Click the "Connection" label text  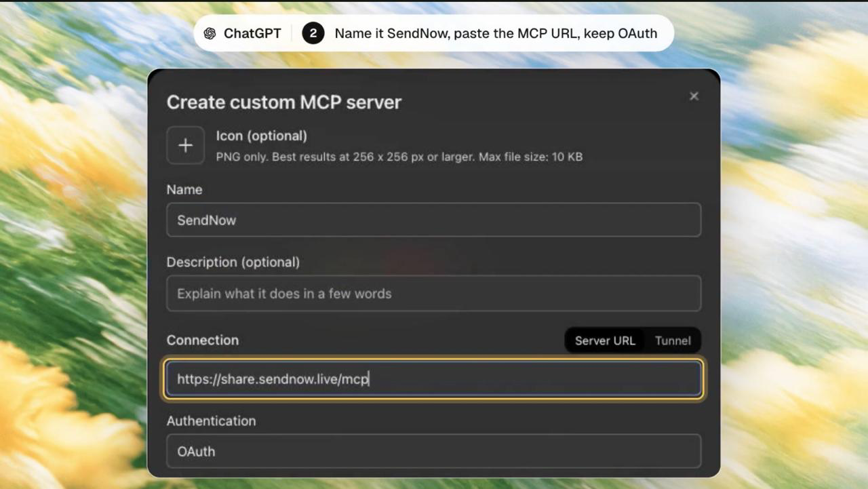[203, 340]
